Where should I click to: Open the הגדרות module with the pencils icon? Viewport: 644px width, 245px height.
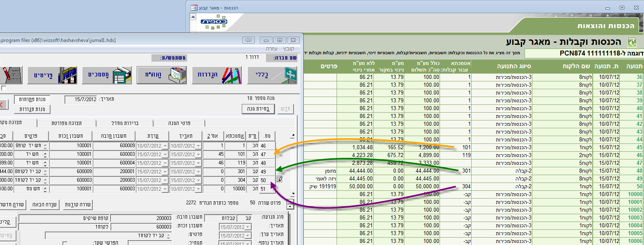[217, 75]
